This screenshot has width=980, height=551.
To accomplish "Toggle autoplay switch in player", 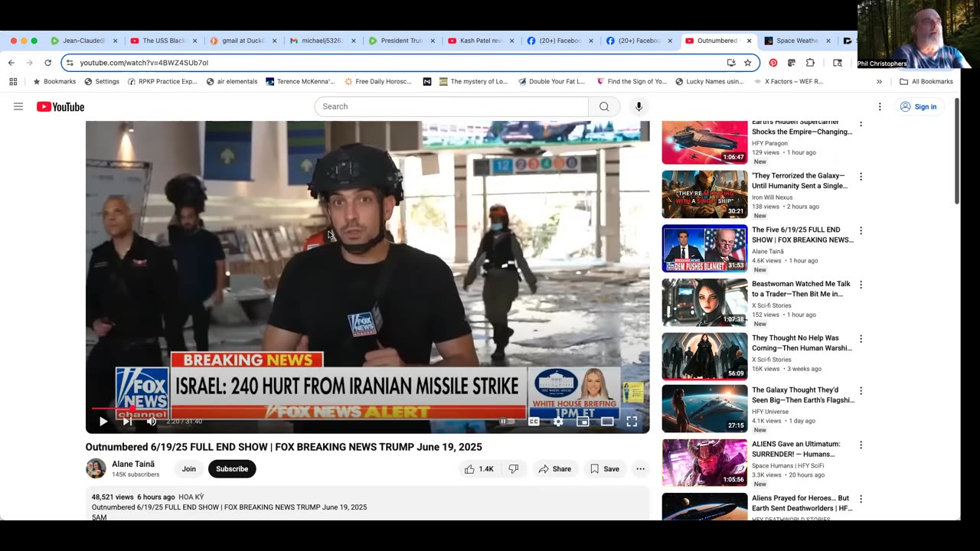I will 507,421.
